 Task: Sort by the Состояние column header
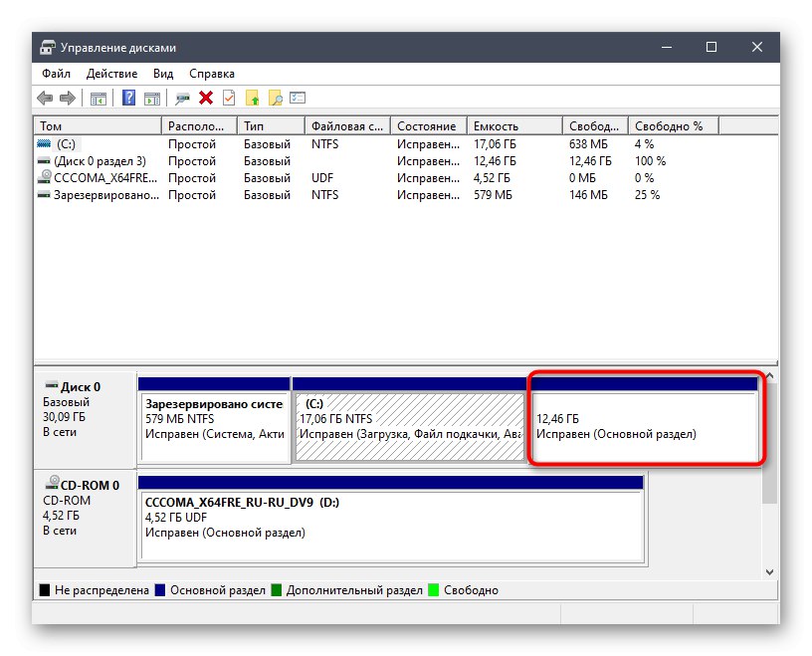click(429, 125)
